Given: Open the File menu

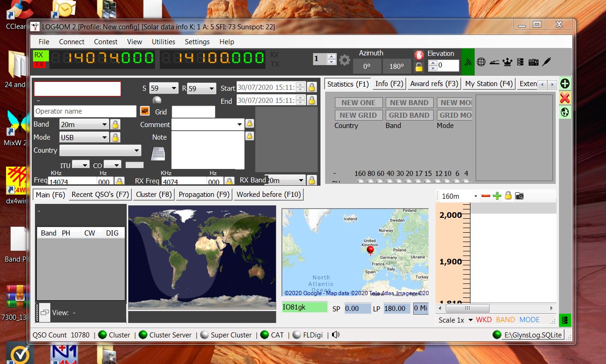Looking at the screenshot, I should pos(44,41).
